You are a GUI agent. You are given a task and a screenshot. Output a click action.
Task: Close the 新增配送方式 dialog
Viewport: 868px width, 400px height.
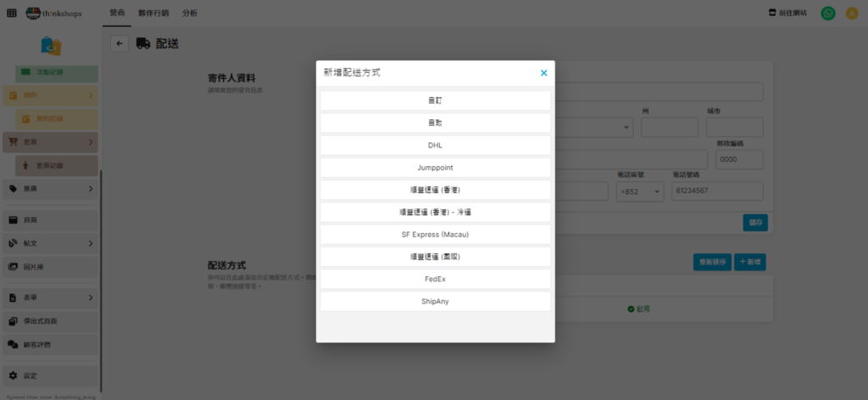[543, 73]
